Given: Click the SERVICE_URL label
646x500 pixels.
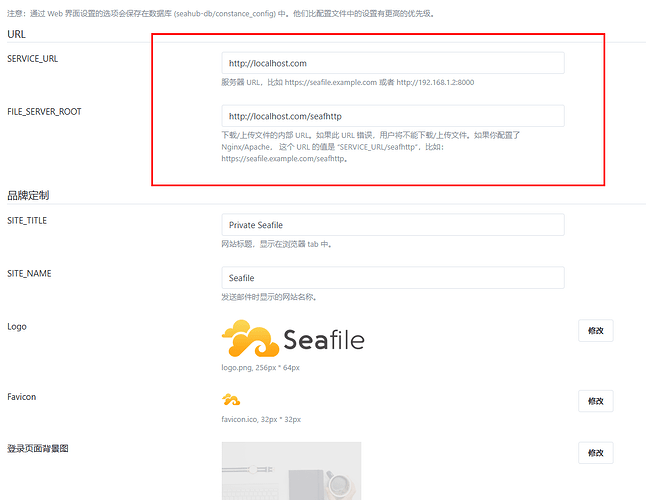Looking at the screenshot, I should click(32, 59).
